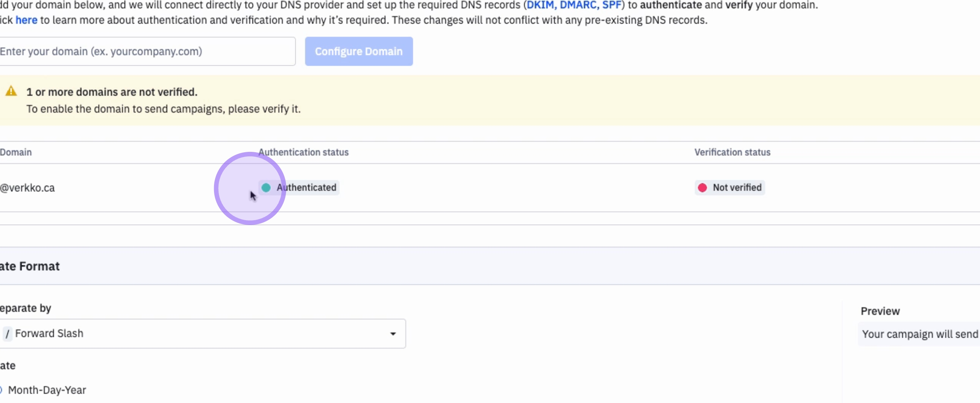Click the Domain column header
980x403 pixels.
click(16, 152)
